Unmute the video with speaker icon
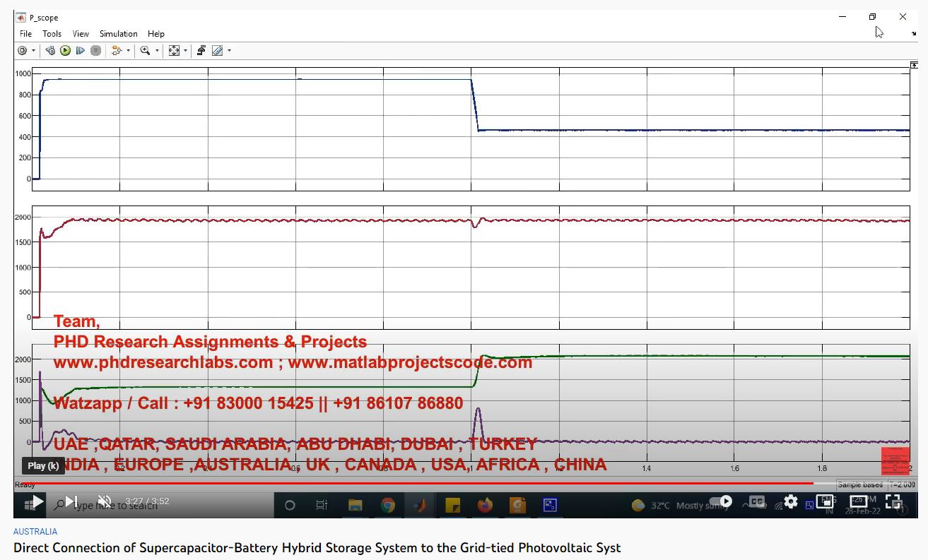 [x=105, y=501]
